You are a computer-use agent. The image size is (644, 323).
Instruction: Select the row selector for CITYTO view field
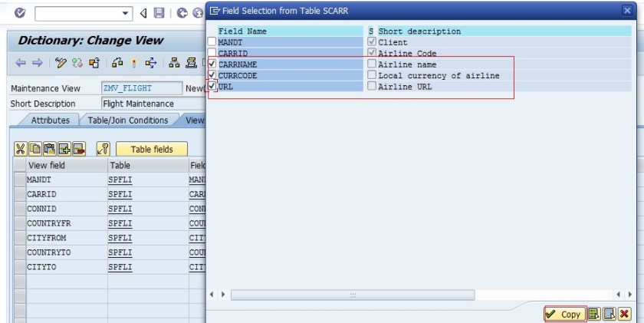[20, 268]
